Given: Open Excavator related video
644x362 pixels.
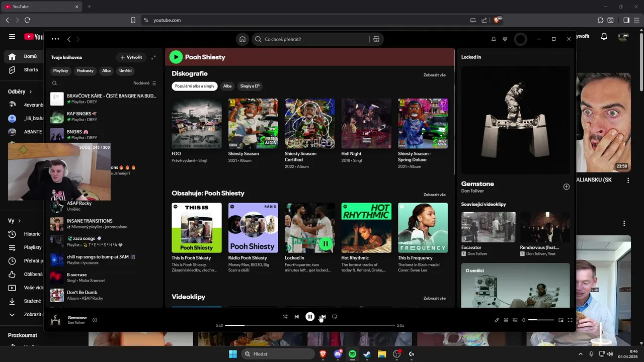Looking at the screenshot, I should (x=489, y=227).
